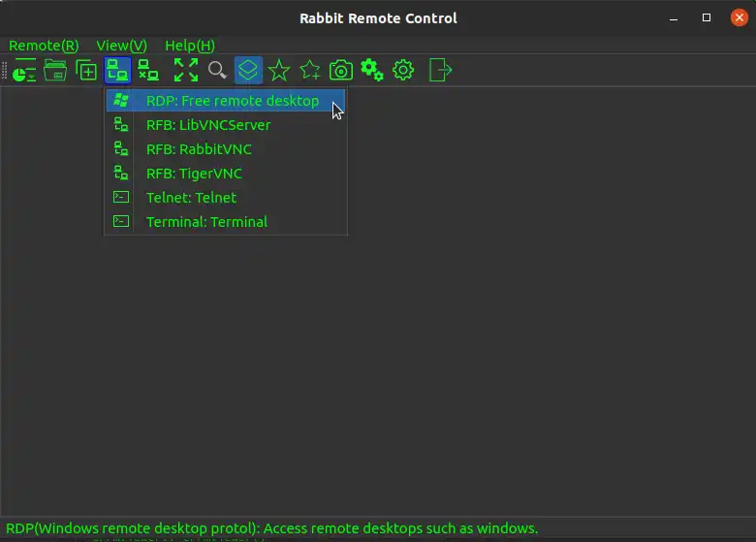Toggle the highlighted layers icon
The image size is (756, 542).
click(x=248, y=71)
